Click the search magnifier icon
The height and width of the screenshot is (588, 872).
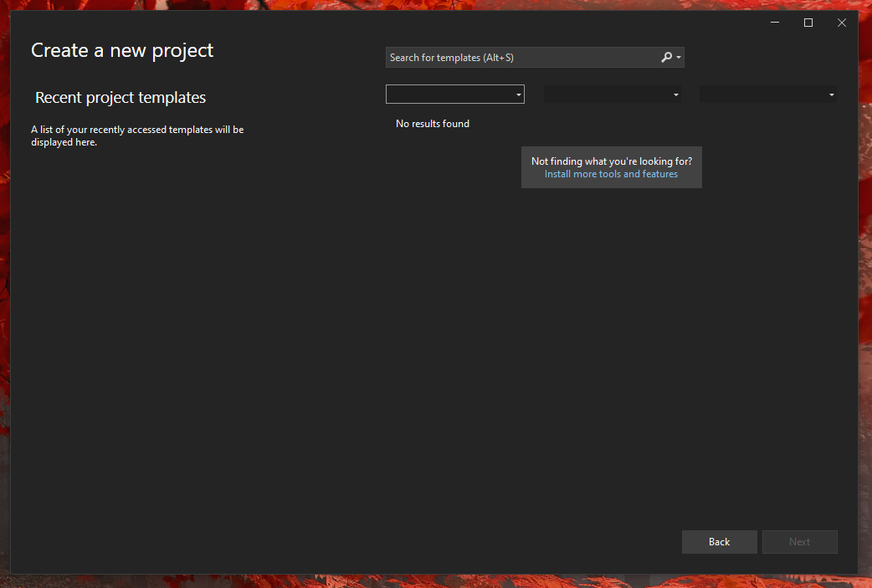pyautogui.click(x=666, y=57)
